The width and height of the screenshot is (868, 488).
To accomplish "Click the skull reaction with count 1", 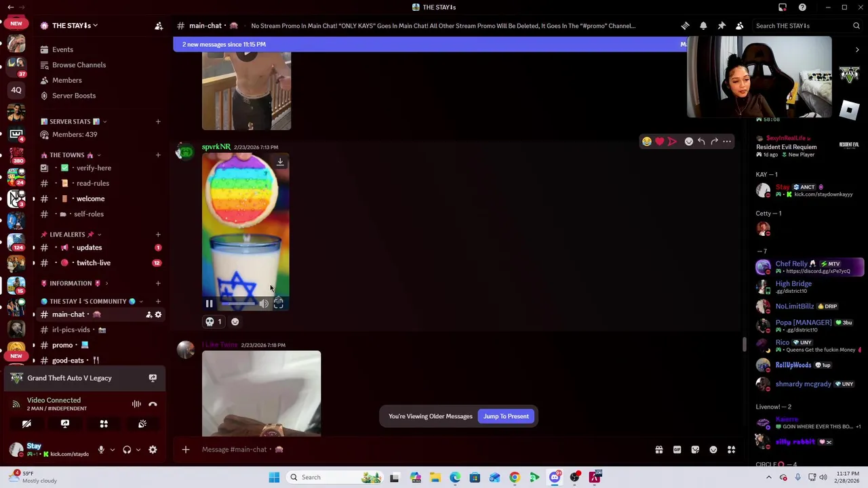I will point(214,322).
